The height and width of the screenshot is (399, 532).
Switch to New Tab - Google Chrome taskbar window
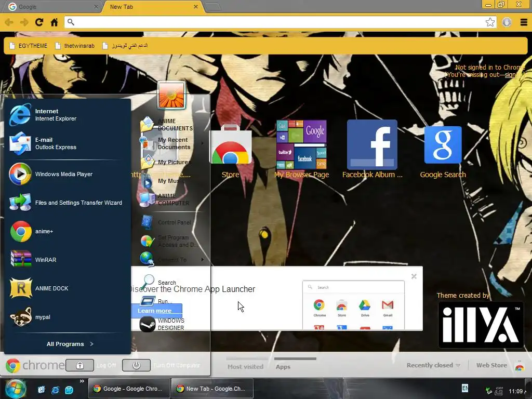point(212,389)
